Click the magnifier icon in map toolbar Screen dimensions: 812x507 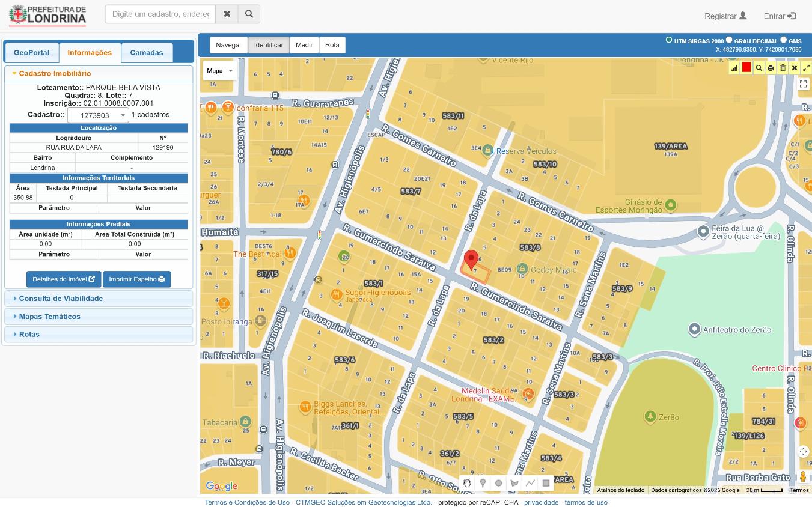[759, 68]
